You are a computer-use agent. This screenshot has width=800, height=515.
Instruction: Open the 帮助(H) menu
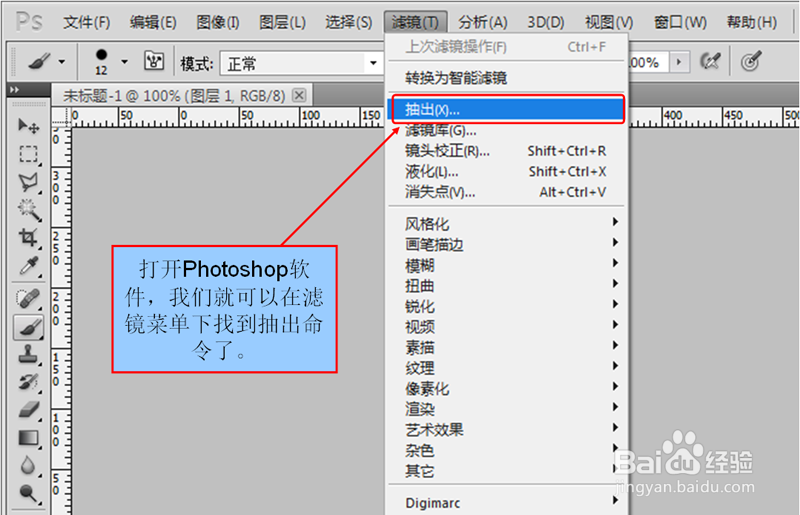[x=752, y=22]
